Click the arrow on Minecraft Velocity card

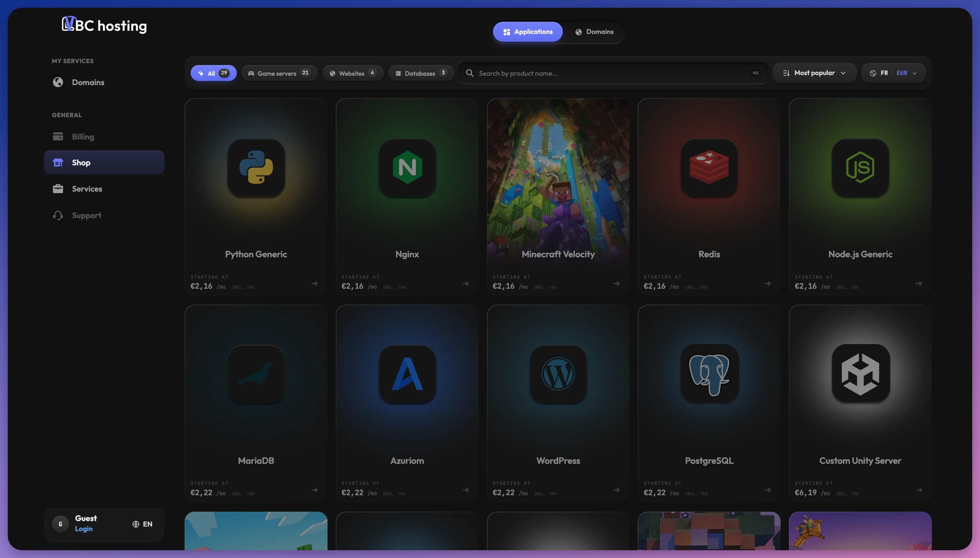tap(617, 284)
